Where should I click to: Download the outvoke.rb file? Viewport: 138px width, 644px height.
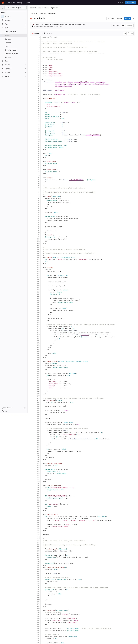tap(132, 33)
